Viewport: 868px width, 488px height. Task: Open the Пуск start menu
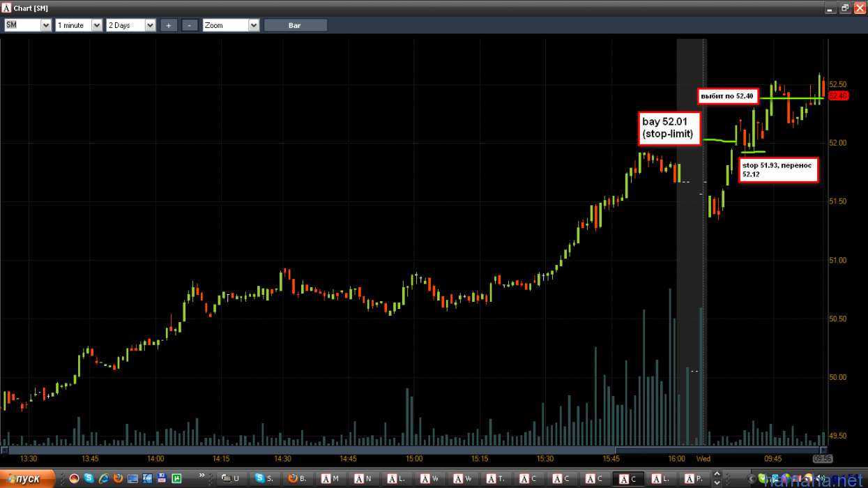tap(28, 479)
